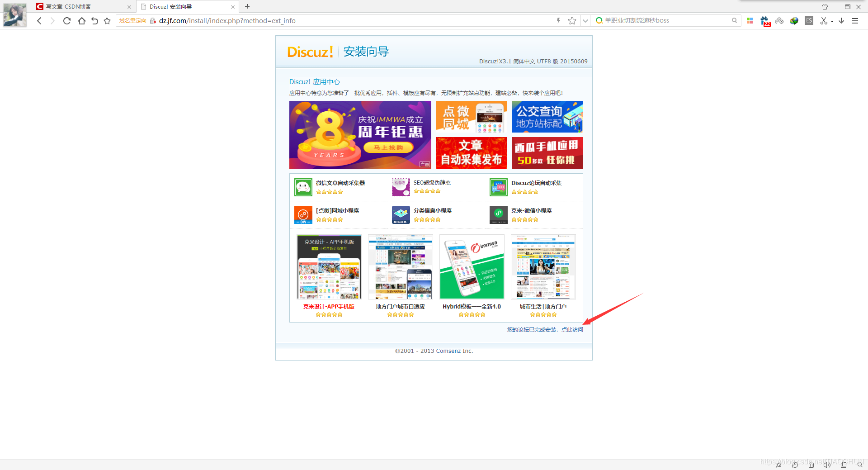Click the 地方门户城市自适应 title link

(401, 307)
